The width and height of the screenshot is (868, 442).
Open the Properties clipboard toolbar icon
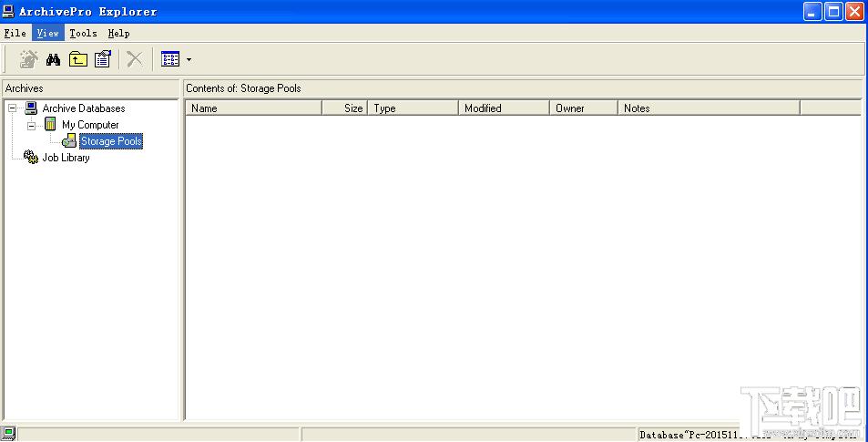[x=103, y=59]
